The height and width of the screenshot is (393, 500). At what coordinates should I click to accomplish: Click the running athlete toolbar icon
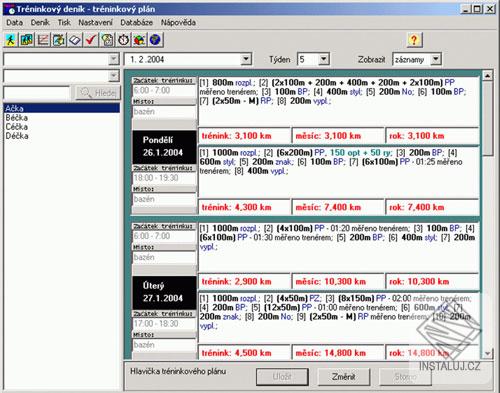click(11, 40)
